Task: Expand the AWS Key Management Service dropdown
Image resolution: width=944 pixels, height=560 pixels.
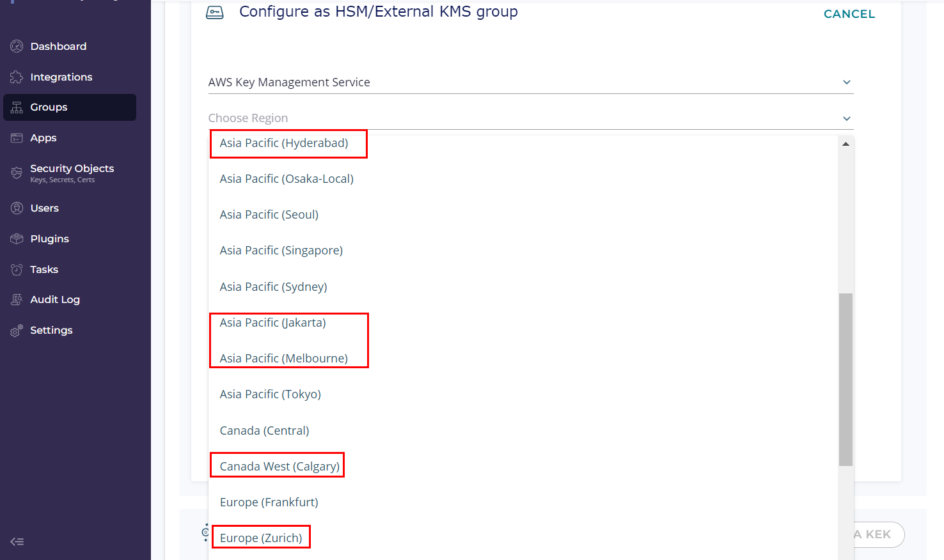Action: [846, 82]
